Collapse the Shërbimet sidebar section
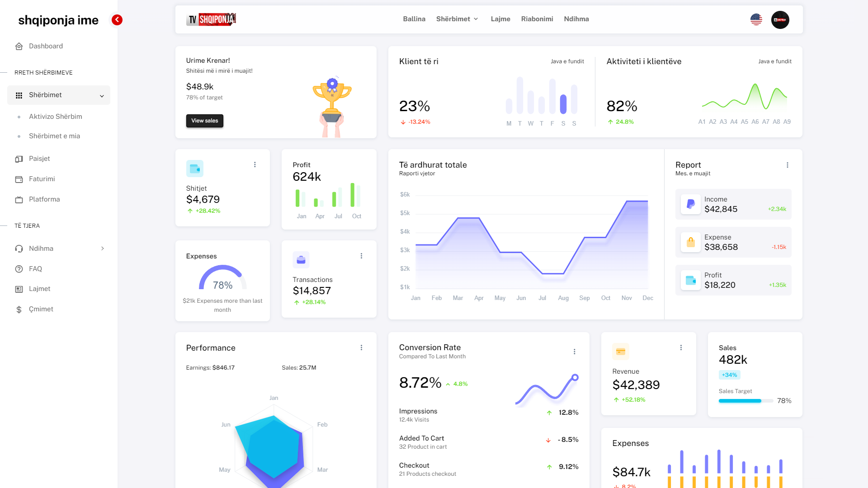The image size is (868, 488). [102, 96]
